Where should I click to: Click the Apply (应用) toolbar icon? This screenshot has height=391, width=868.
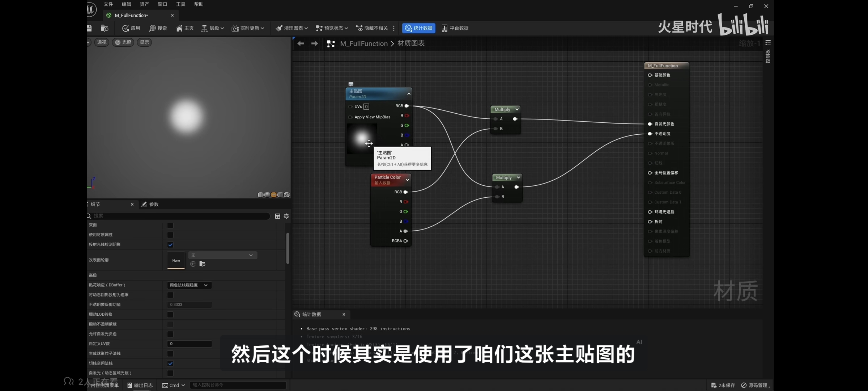coord(126,28)
